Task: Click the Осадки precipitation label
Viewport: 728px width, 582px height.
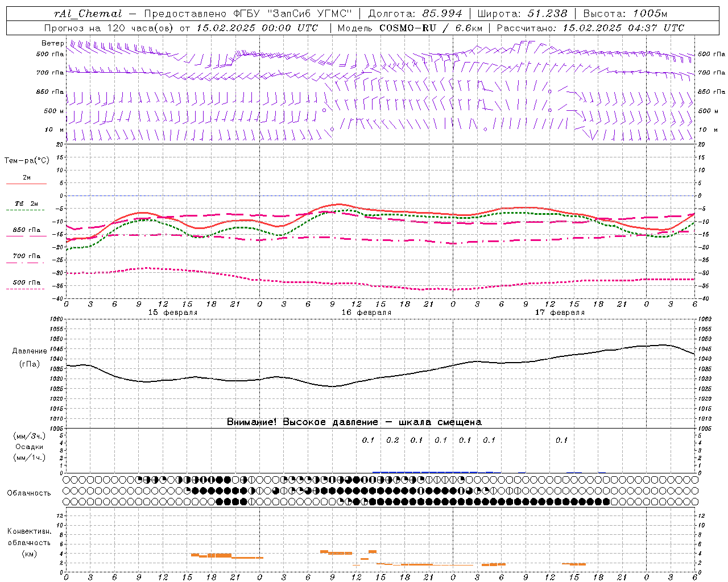Action: pos(30,447)
